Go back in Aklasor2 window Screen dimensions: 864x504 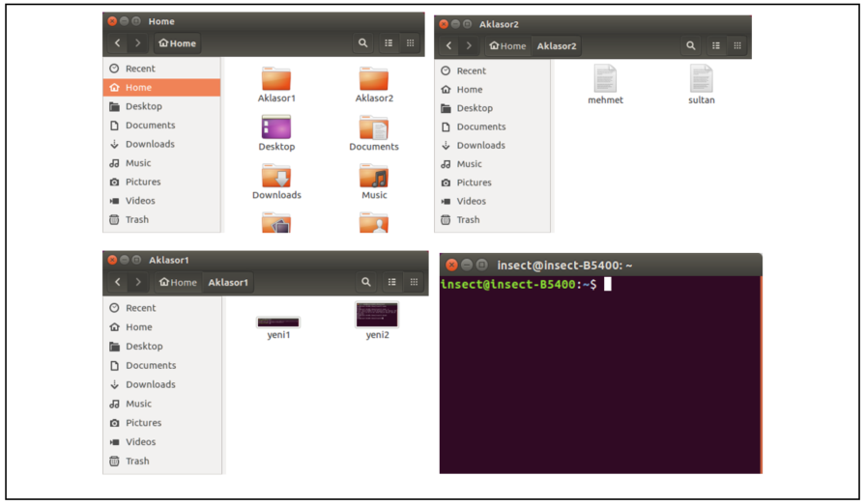(x=448, y=45)
